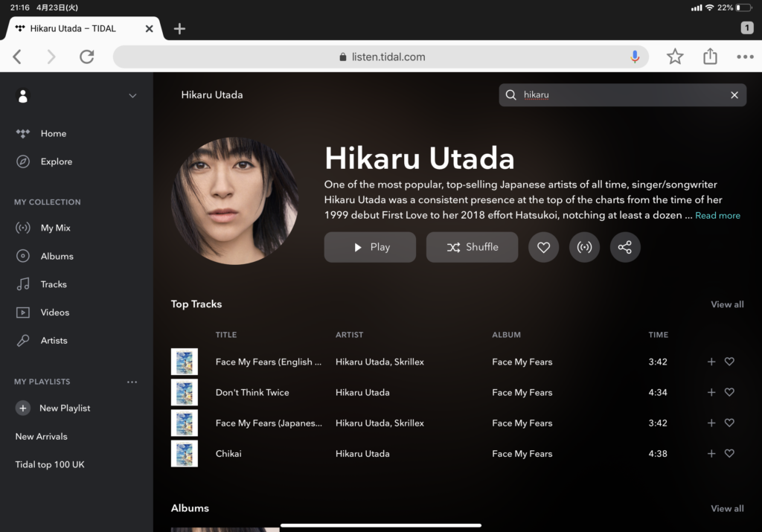Share the artist page

point(625,247)
